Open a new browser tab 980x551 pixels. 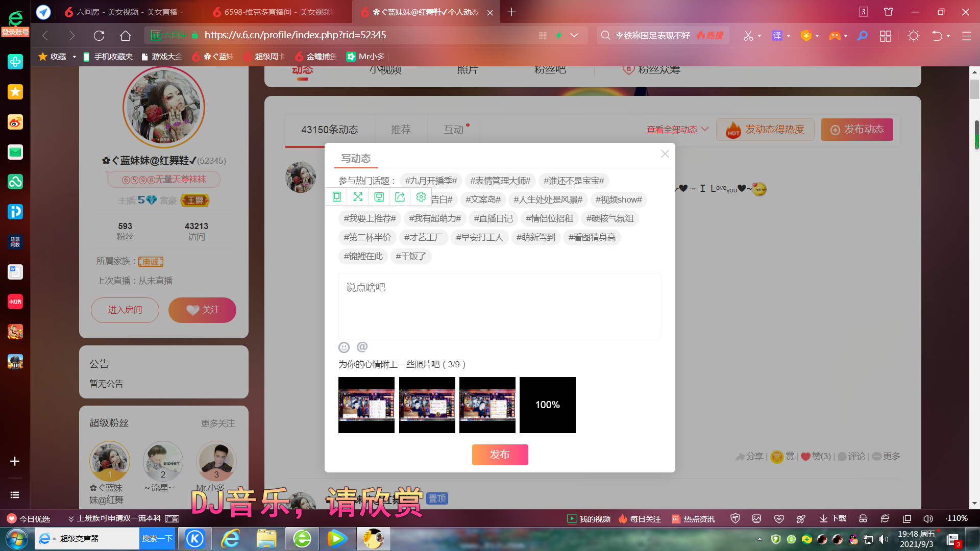click(x=511, y=12)
